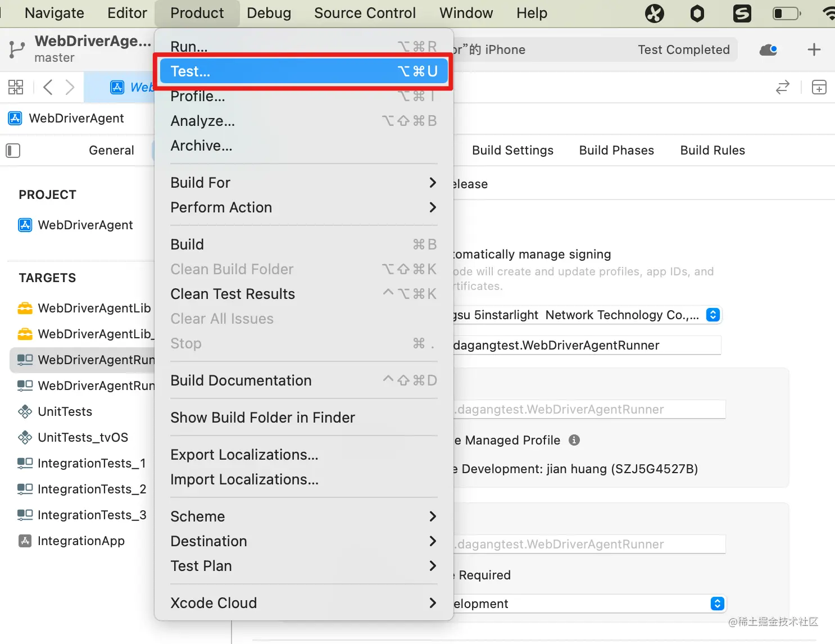
Task: Switch to the Build Settings tab
Action: tap(512, 150)
